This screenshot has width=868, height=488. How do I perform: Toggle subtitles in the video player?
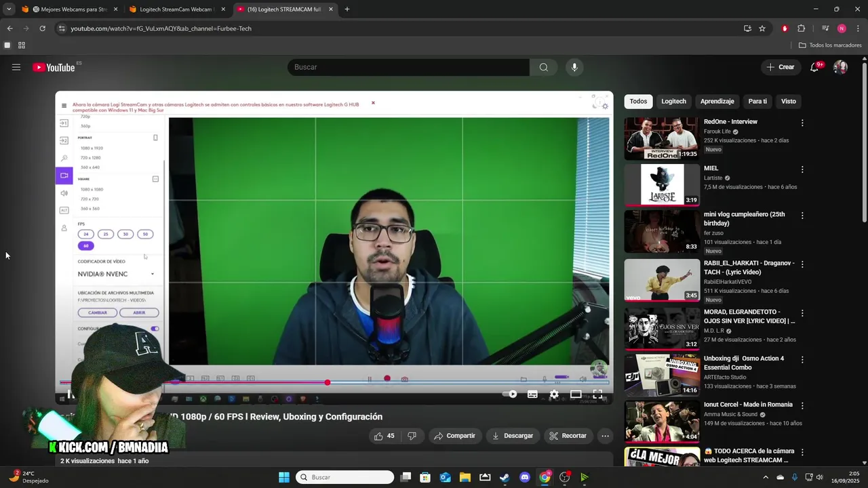[x=532, y=394]
